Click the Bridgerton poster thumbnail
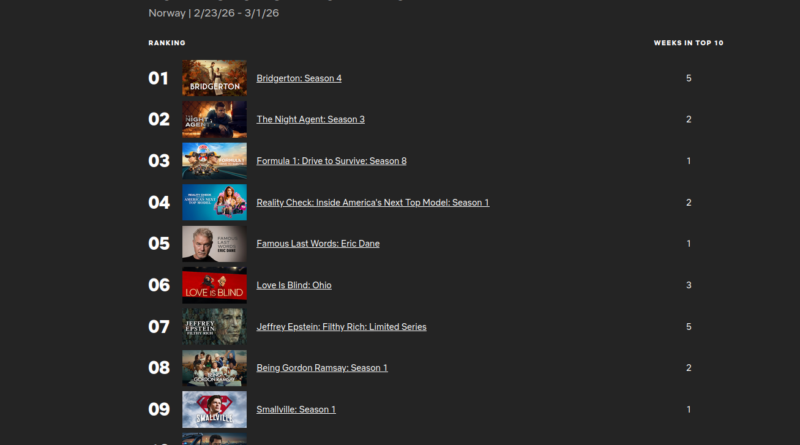The height and width of the screenshot is (445, 800). (214, 78)
